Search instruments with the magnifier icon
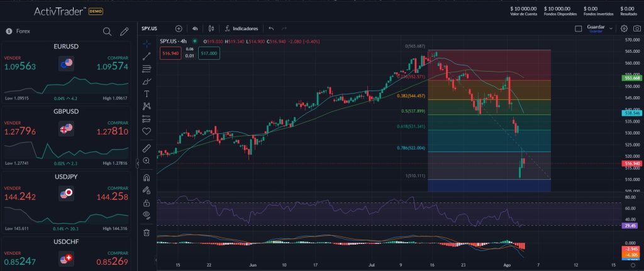The width and height of the screenshot is (644, 271). (x=107, y=31)
